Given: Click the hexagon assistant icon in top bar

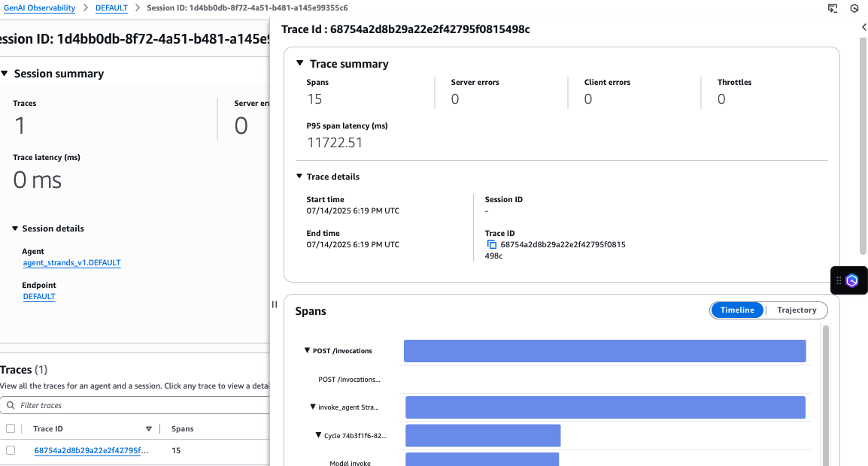Looking at the screenshot, I should [x=854, y=8].
